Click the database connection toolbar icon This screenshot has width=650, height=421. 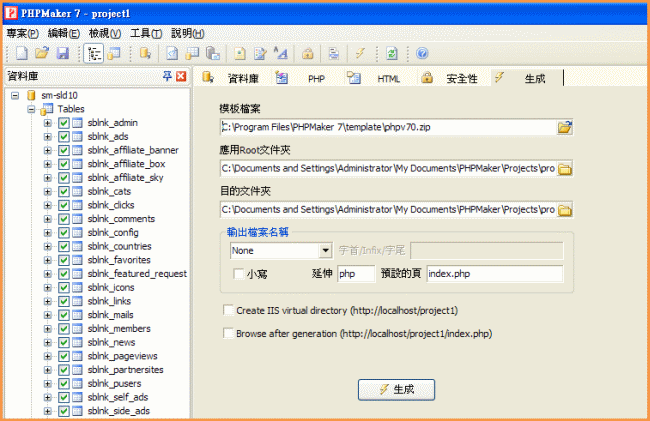(x=145, y=53)
